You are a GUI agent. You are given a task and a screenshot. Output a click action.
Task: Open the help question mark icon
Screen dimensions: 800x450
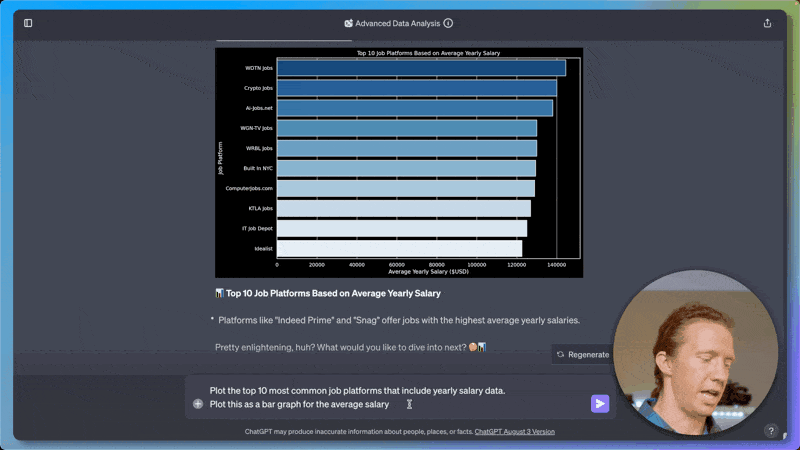[771, 431]
